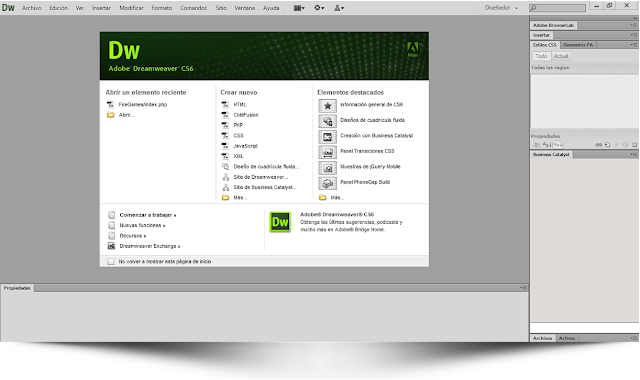Open the Comandos menu
640x380 pixels.
(194, 8)
